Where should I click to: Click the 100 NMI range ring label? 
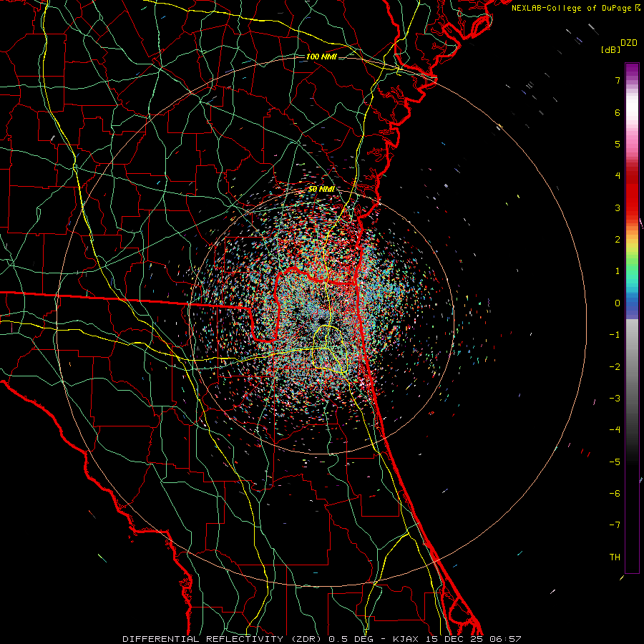[x=321, y=57]
